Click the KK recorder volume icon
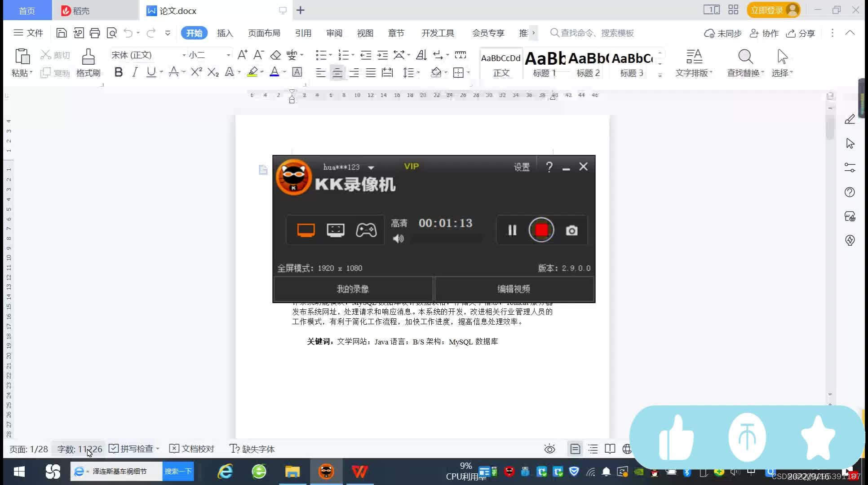This screenshot has width=868, height=485. (x=399, y=238)
